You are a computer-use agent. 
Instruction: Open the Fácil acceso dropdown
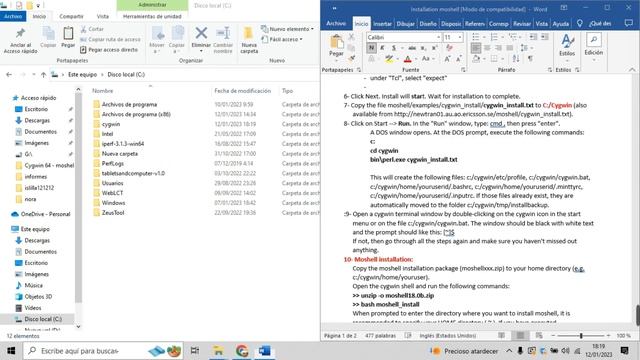click(282, 40)
